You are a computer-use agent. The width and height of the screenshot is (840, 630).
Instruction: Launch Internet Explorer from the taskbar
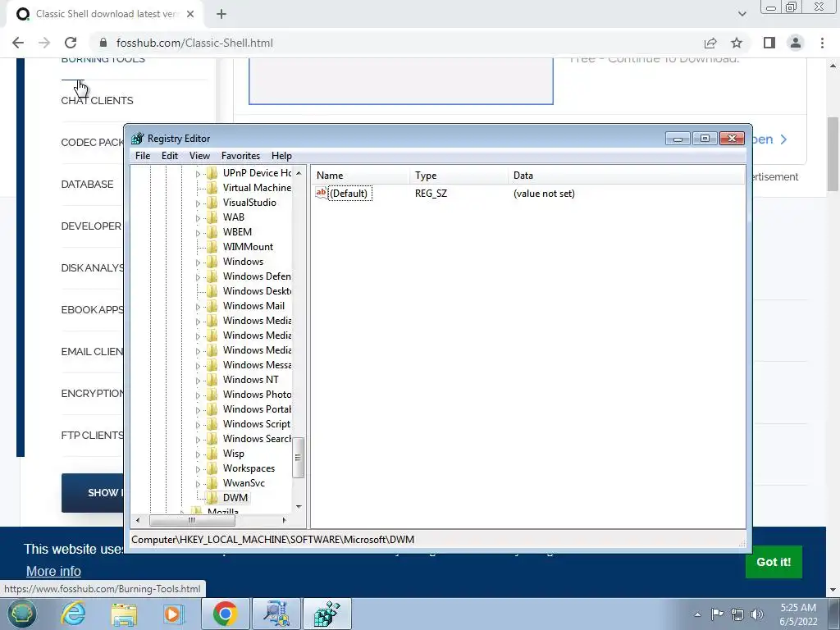73,614
